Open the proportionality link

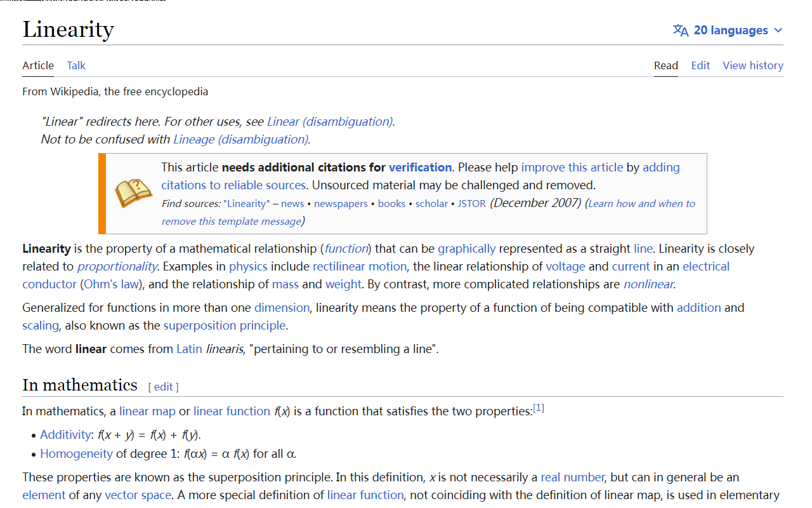pyautogui.click(x=117, y=266)
